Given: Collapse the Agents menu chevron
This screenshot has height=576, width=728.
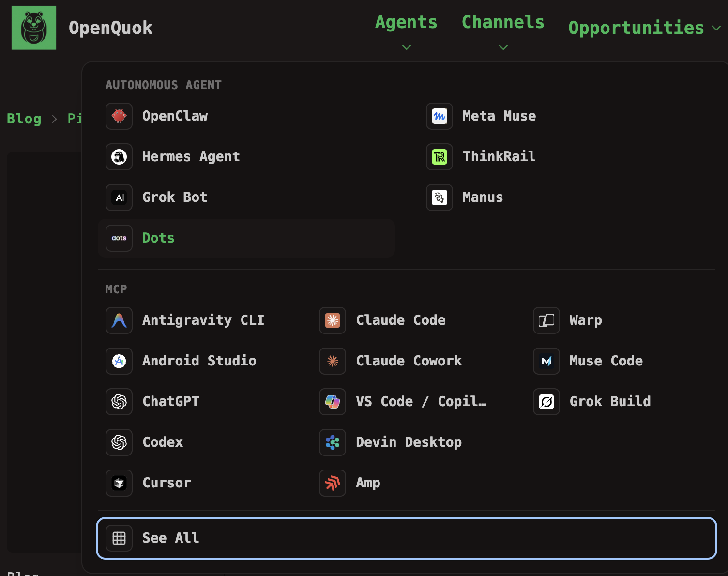Looking at the screenshot, I should 407,47.
